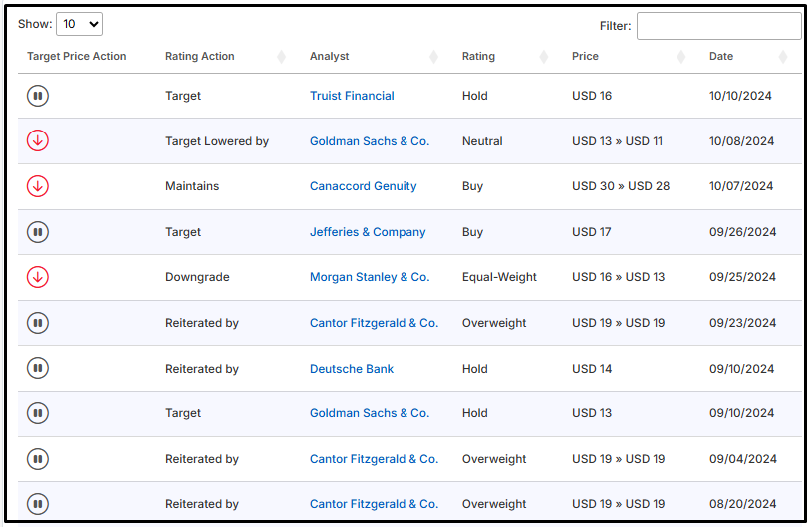Click down-arrow icon dated 10/08/2024
812x527 pixels.
38,140
